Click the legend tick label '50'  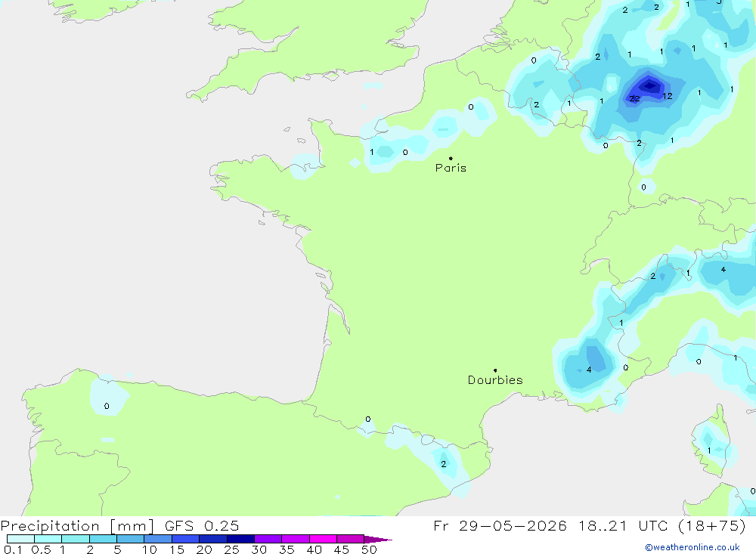tap(370, 549)
